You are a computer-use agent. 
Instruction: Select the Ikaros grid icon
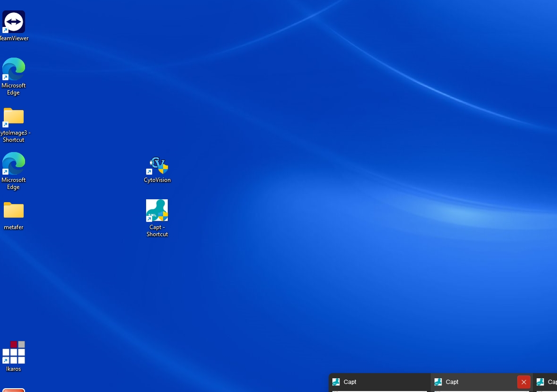pyautogui.click(x=14, y=352)
